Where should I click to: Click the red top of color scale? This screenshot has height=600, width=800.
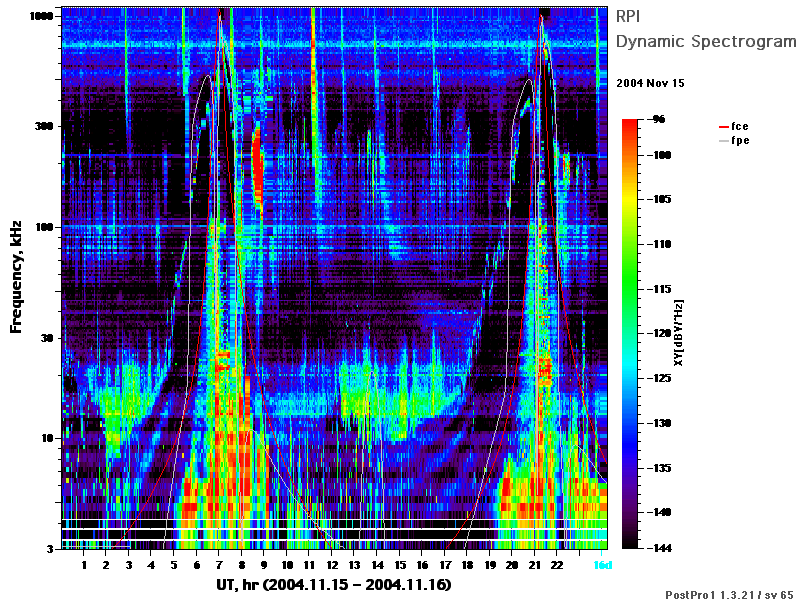pos(630,124)
